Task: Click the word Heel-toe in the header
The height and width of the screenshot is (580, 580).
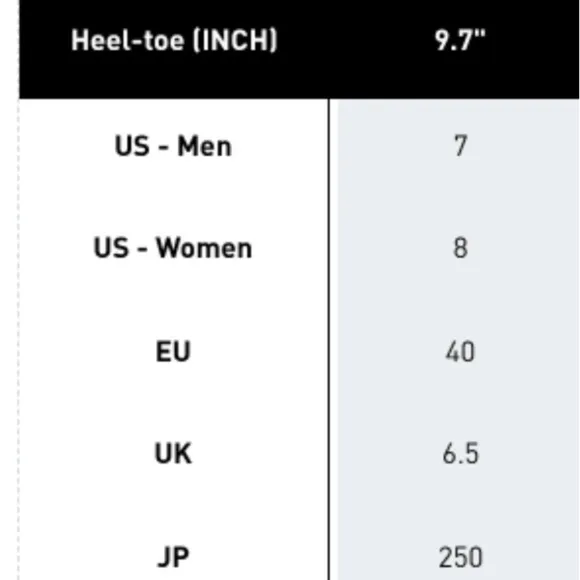Action: pyautogui.click(x=127, y=40)
